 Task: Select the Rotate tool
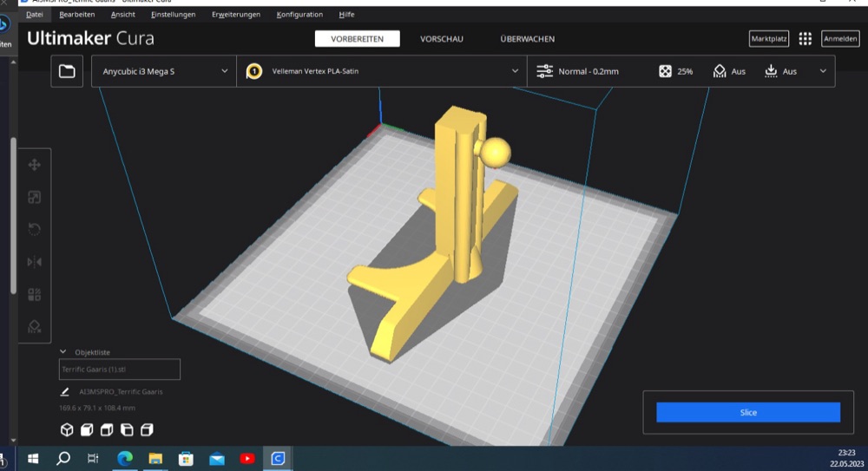tap(35, 229)
